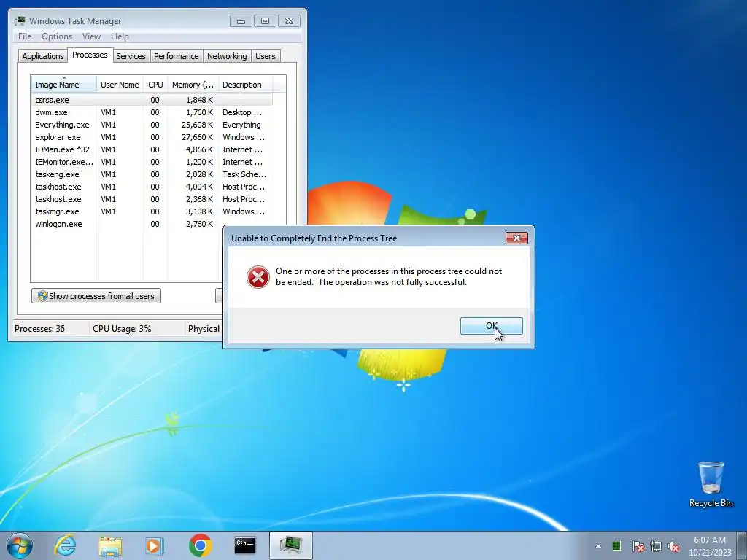This screenshot has width=747, height=560.
Task: Sort by the Description column header
Action: (x=245, y=85)
